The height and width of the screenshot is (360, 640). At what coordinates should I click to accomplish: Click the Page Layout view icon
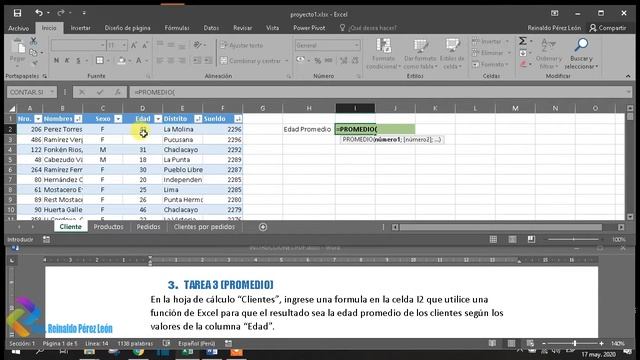pyautogui.click(x=512, y=240)
